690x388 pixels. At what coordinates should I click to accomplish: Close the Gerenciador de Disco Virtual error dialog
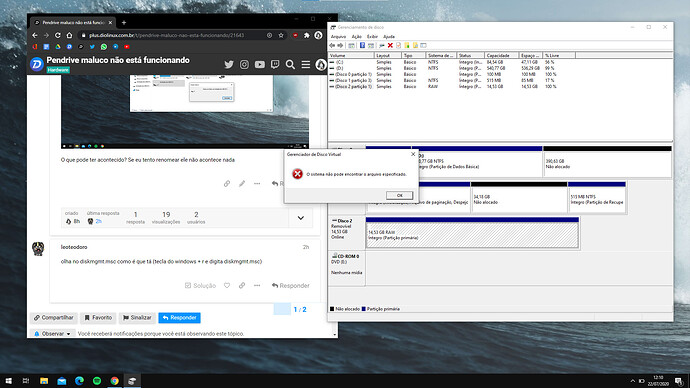(x=413, y=154)
